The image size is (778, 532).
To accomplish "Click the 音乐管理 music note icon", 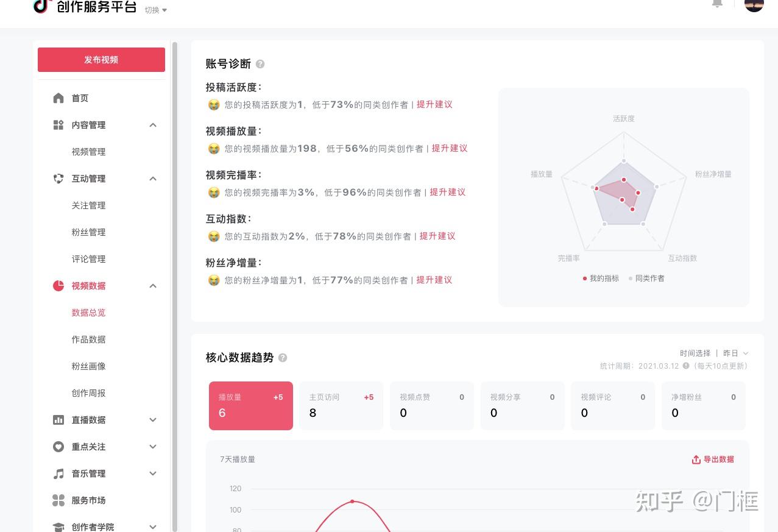I will pos(58,473).
